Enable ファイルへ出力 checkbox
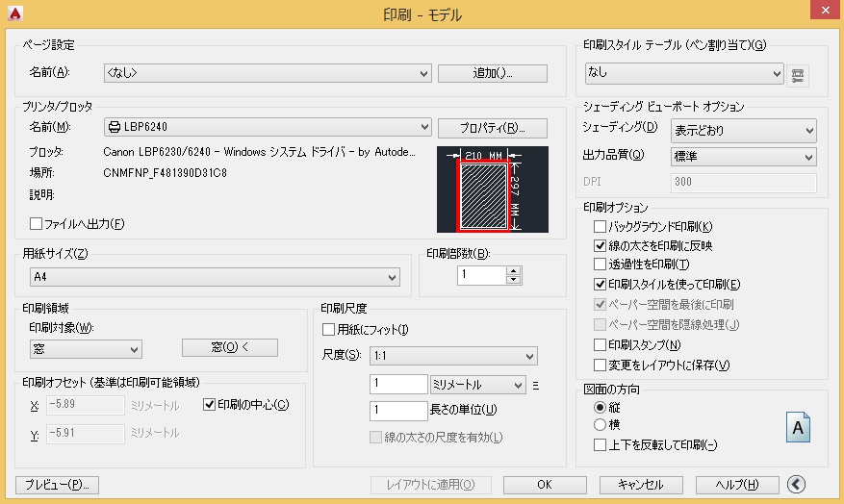844x504 pixels. [37, 224]
